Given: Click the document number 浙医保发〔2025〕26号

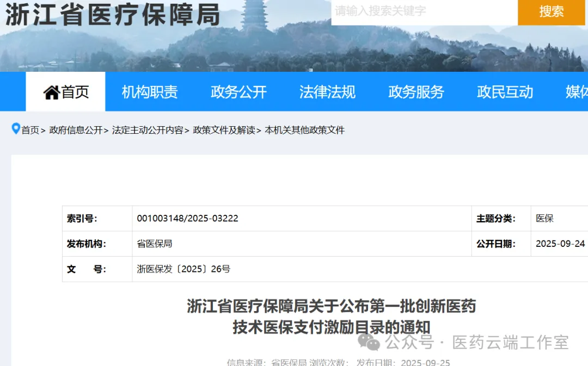Looking at the screenshot, I should (183, 269).
